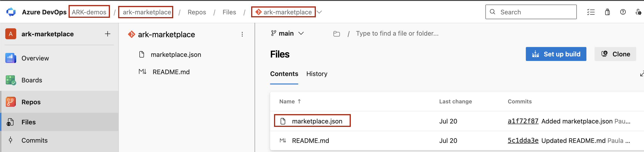Open the ark-marketplace project breadcrumb link
Image resolution: width=644 pixels, height=152 pixels.
(147, 12)
